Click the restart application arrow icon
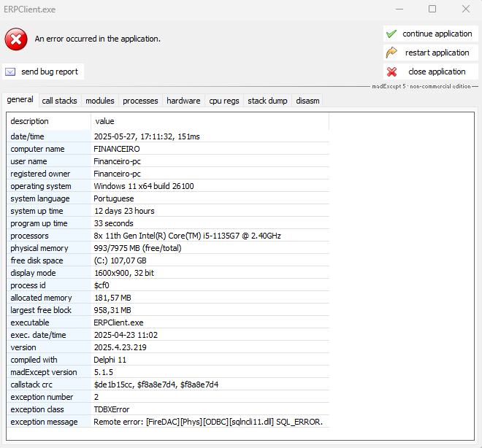The height and width of the screenshot is (448, 482). click(391, 53)
